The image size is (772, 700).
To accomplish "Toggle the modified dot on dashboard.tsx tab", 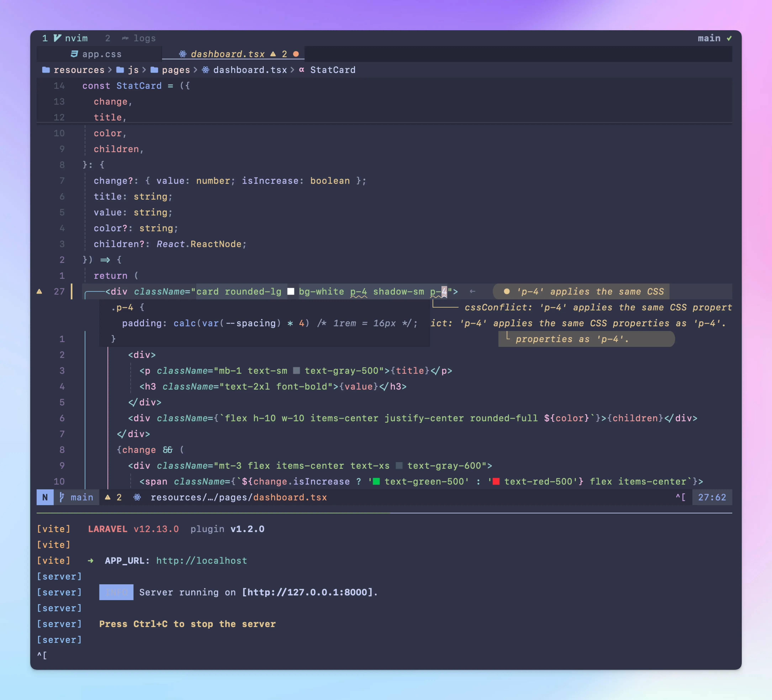I will [x=296, y=54].
